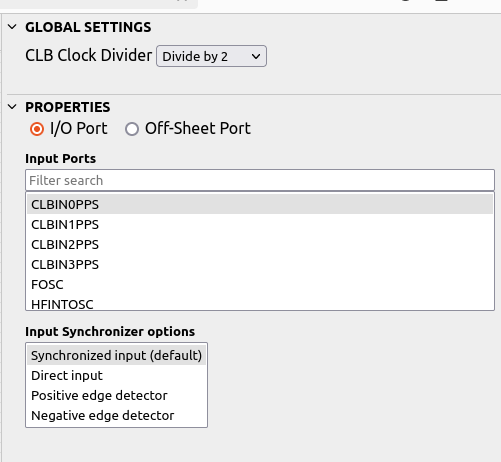The image size is (501, 462).
Task: Choose Synchronized input (default) option
Action: point(116,355)
